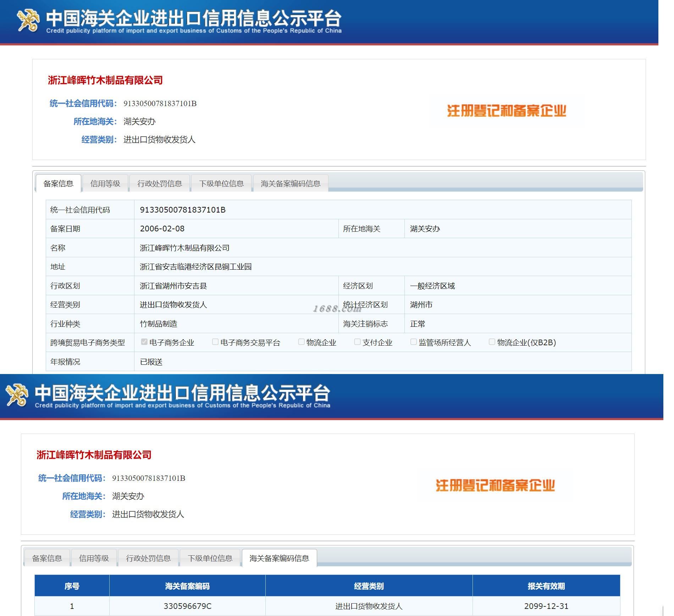Click lower banner title 中国海关企业进出口信用信息公示平台
Image resolution: width=674 pixels, height=616 pixels.
[182, 392]
